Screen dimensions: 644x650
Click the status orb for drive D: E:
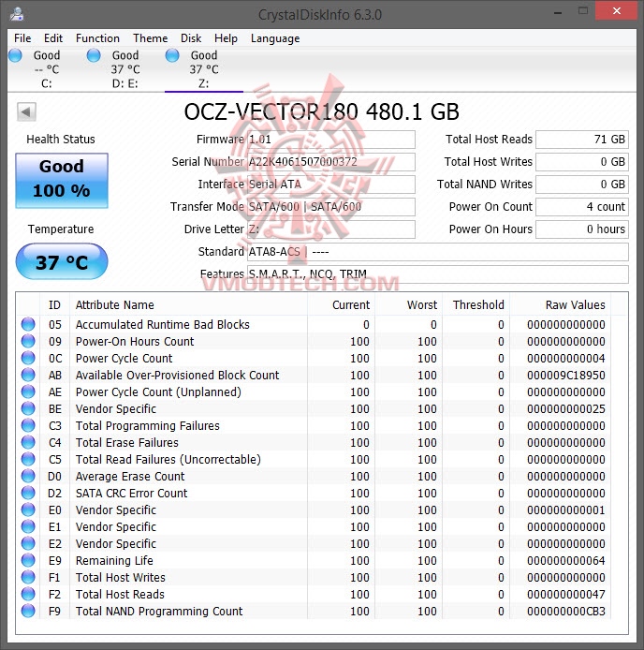pyautogui.click(x=94, y=55)
